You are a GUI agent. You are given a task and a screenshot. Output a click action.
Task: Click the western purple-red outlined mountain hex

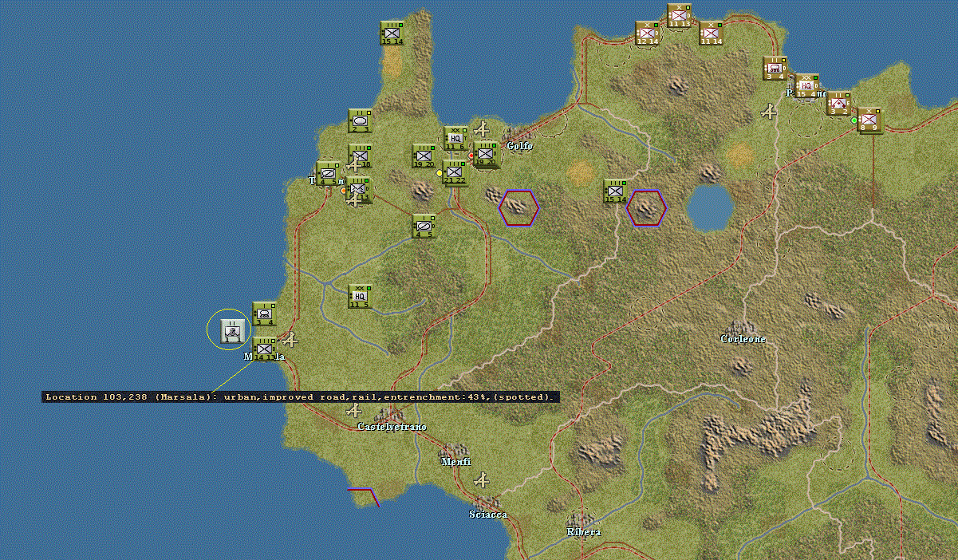(x=519, y=208)
